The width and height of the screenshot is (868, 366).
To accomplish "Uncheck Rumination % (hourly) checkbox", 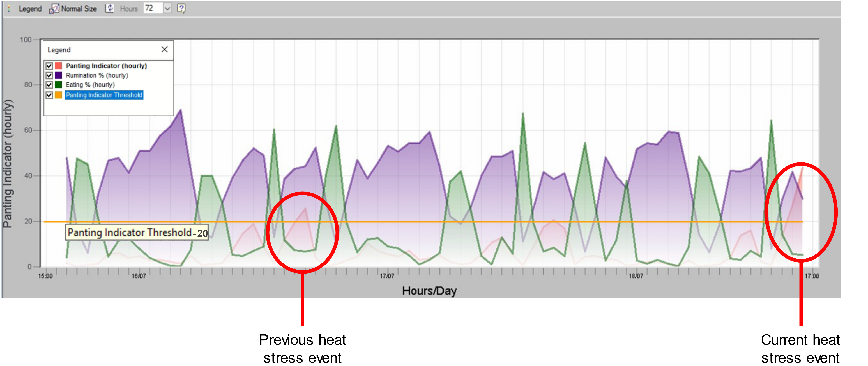I will coord(50,75).
